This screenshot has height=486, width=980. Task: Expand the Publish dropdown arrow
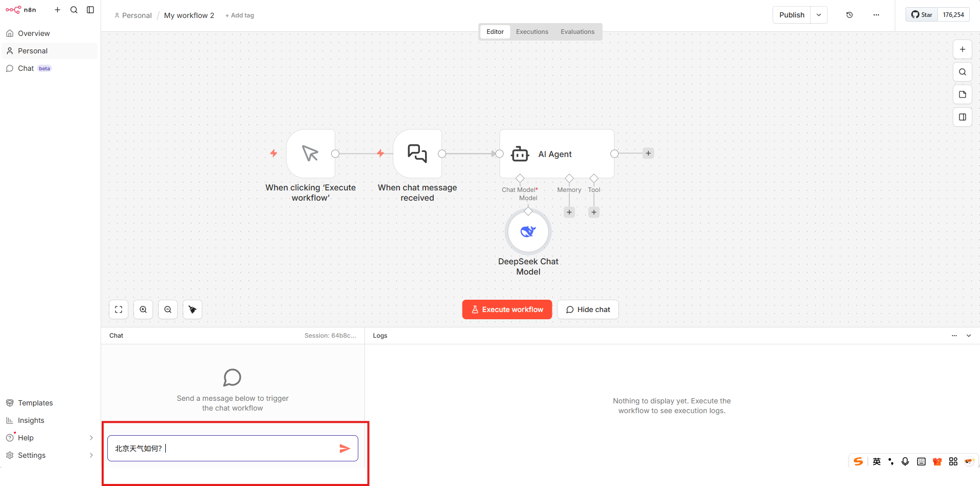(819, 15)
